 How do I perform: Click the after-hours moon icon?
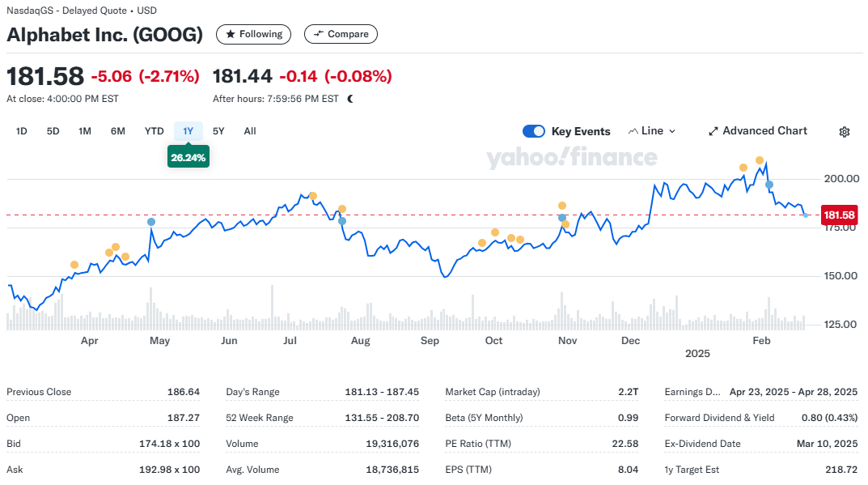(350, 99)
